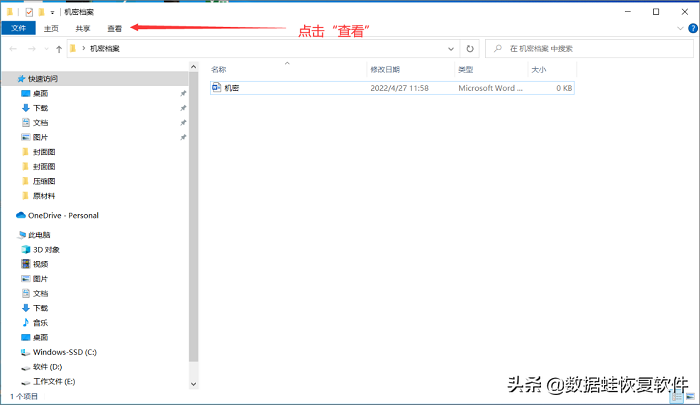The image size is (700, 405).
Task: Sort files by 修改日期 column header
Action: point(385,70)
